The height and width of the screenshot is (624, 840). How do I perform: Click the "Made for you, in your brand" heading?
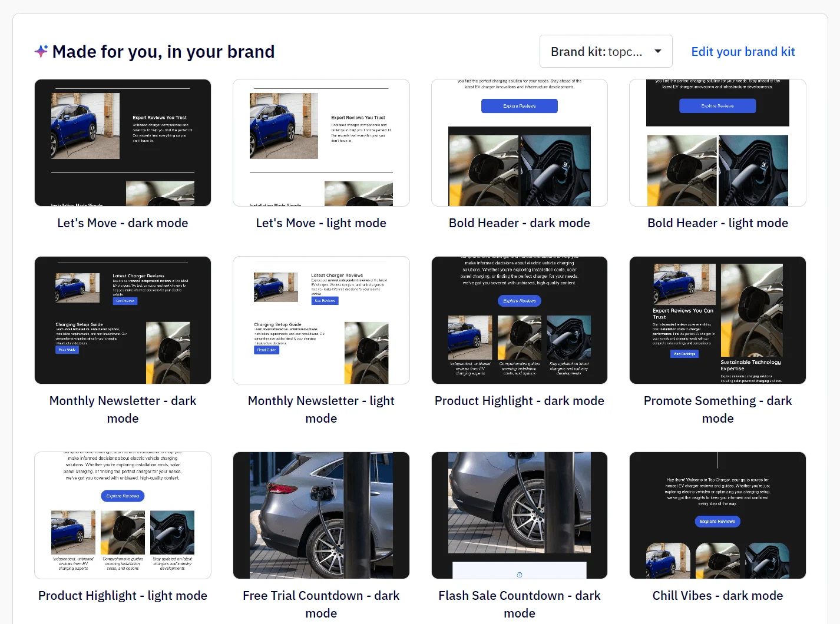coord(163,52)
